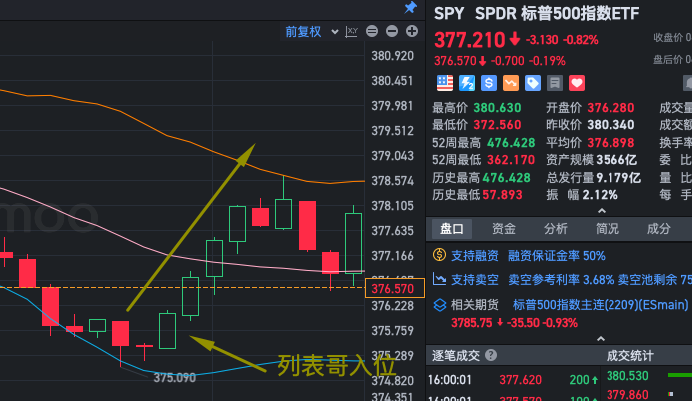Screen dimensions: 692x401
Task: Switch to the 资金 tab
Action: (504, 229)
